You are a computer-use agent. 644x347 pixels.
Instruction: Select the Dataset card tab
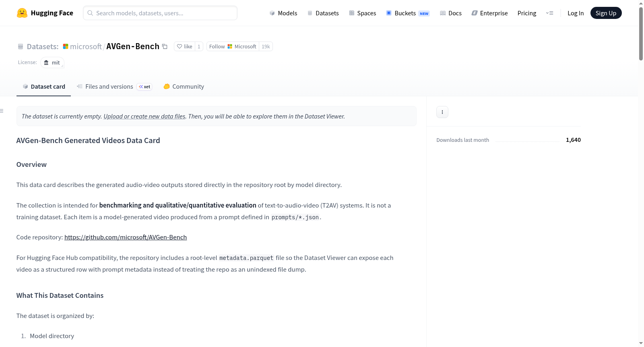pos(44,87)
